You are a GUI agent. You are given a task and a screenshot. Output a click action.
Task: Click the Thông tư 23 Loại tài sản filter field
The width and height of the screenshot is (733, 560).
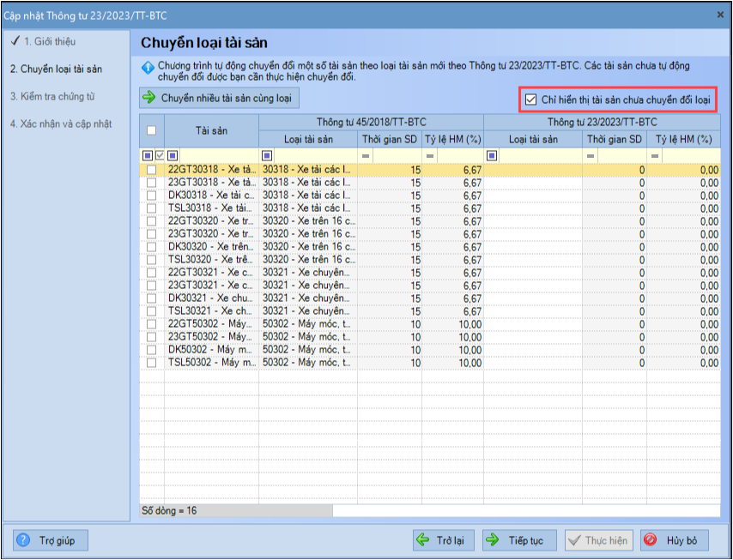coord(540,155)
